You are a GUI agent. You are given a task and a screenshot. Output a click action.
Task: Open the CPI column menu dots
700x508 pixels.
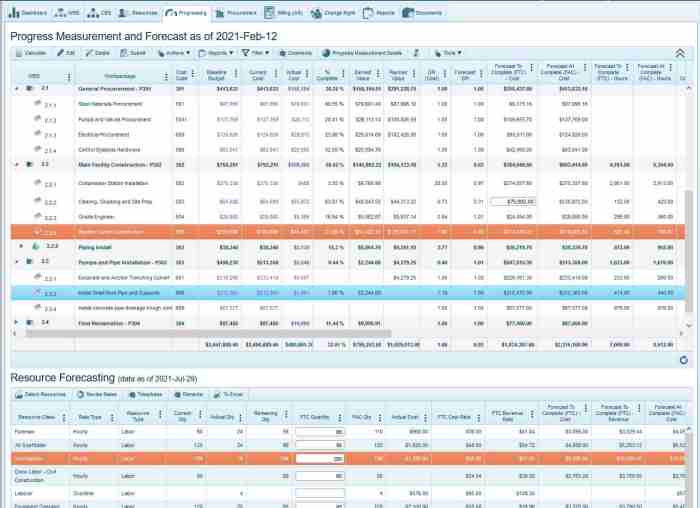tap(445, 74)
